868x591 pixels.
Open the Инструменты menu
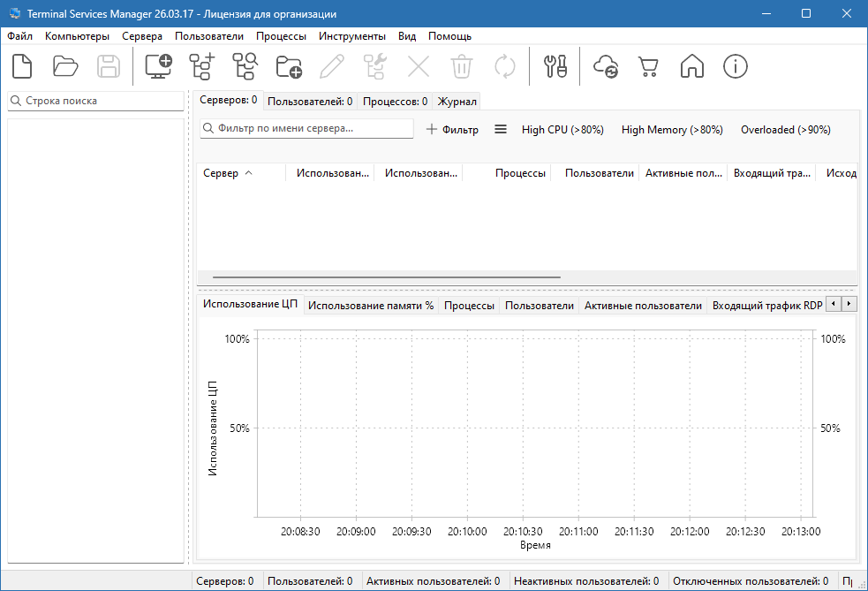point(352,36)
